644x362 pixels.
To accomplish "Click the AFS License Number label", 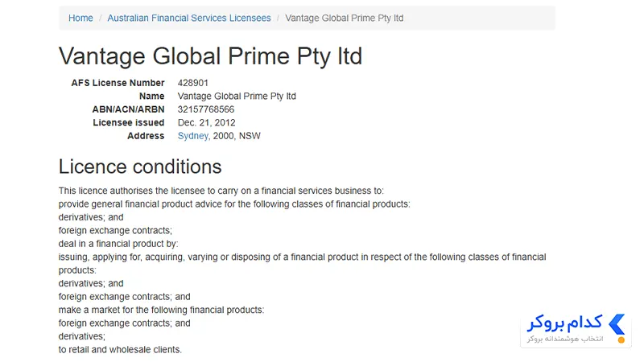I will pos(118,83).
